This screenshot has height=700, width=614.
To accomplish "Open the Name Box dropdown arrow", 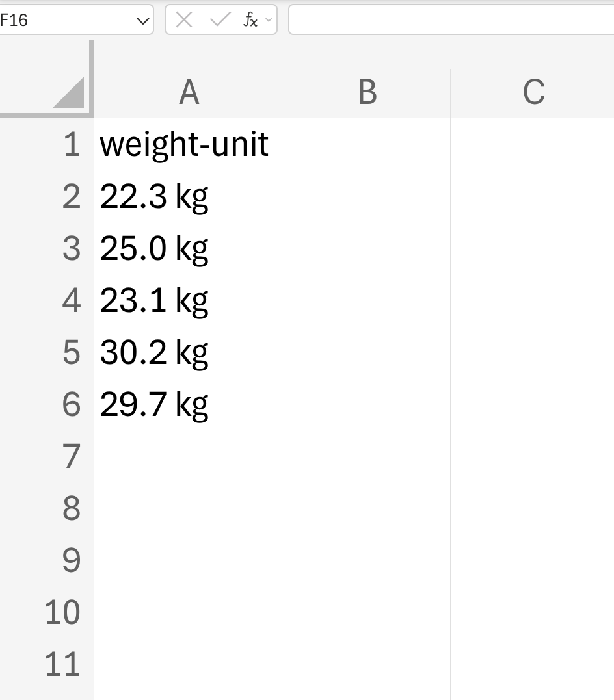I will [142, 21].
